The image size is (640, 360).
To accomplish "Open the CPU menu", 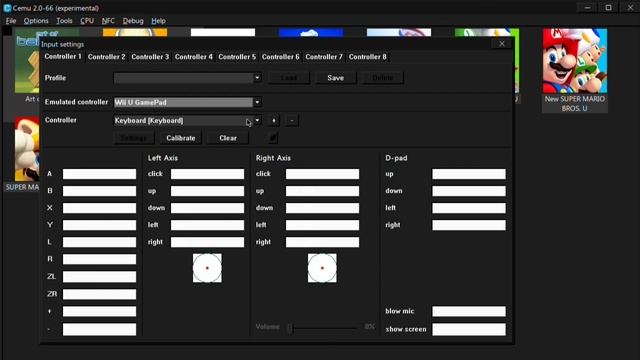I will [x=87, y=21].
